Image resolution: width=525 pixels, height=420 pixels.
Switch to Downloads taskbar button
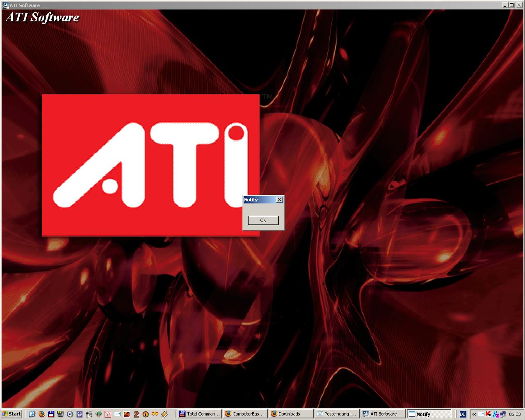291,414
